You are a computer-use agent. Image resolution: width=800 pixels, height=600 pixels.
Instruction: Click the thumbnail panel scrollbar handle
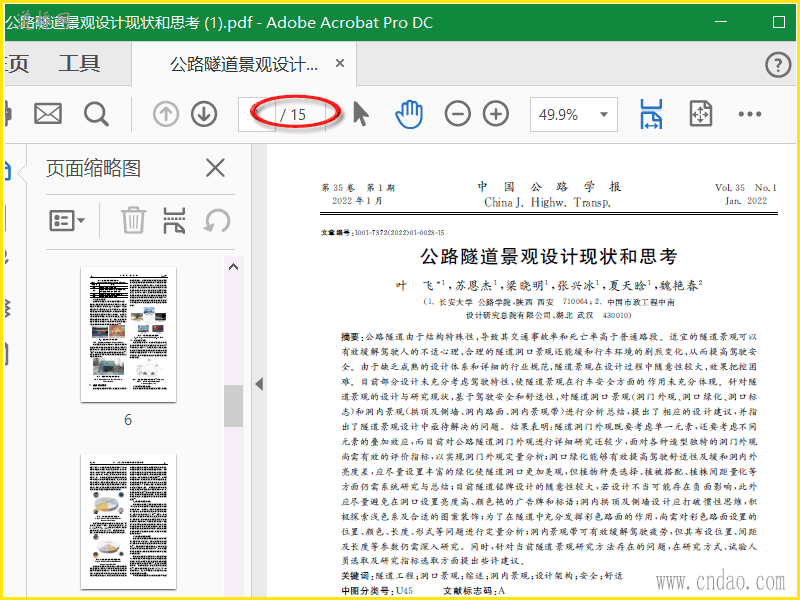coord(233,406)
